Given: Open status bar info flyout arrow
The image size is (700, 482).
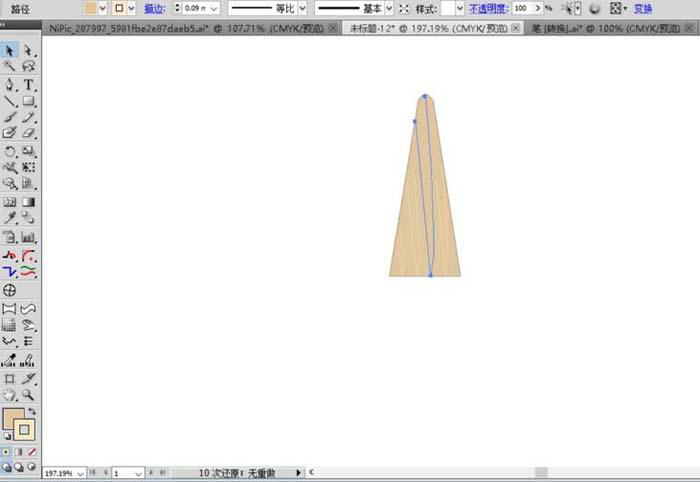Looking at the screenshot, I should (x=298, y=473).
